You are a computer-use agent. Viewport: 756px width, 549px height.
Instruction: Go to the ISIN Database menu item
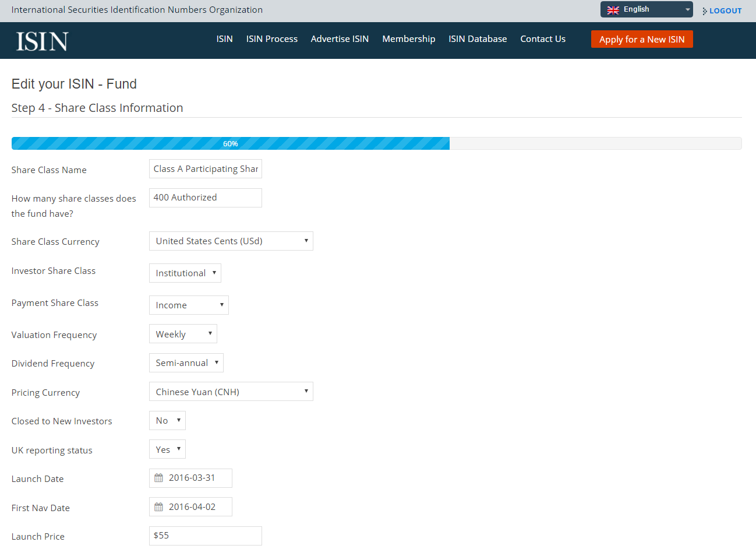click(x=477, y=39)
